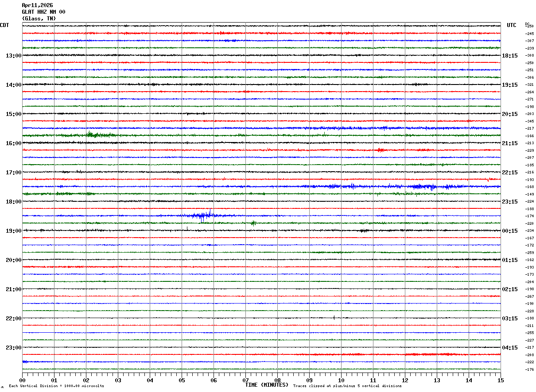The width and height of the screenshot is (536, 392).
Task: Select the DC offset value -149
Action: (x=529, y=194)
